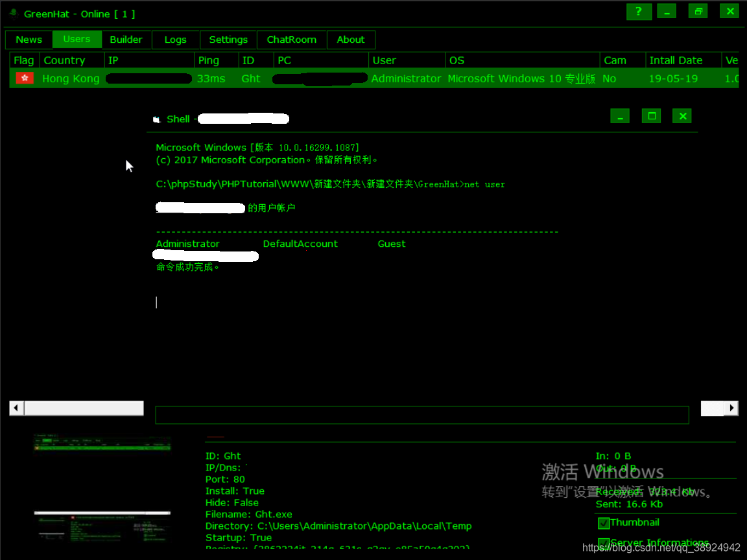Open the About tab
Viewport: 747px width, 560px height.
(x=351, y=40)
